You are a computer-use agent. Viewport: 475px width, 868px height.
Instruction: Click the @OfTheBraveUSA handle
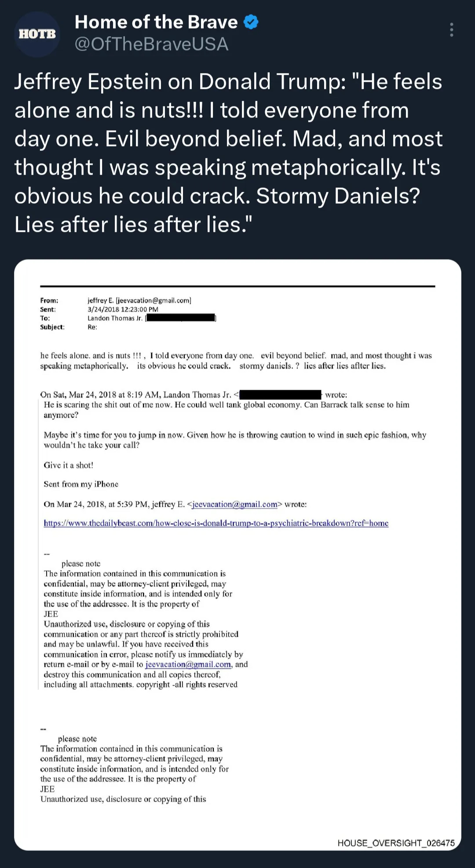[151, 44]
